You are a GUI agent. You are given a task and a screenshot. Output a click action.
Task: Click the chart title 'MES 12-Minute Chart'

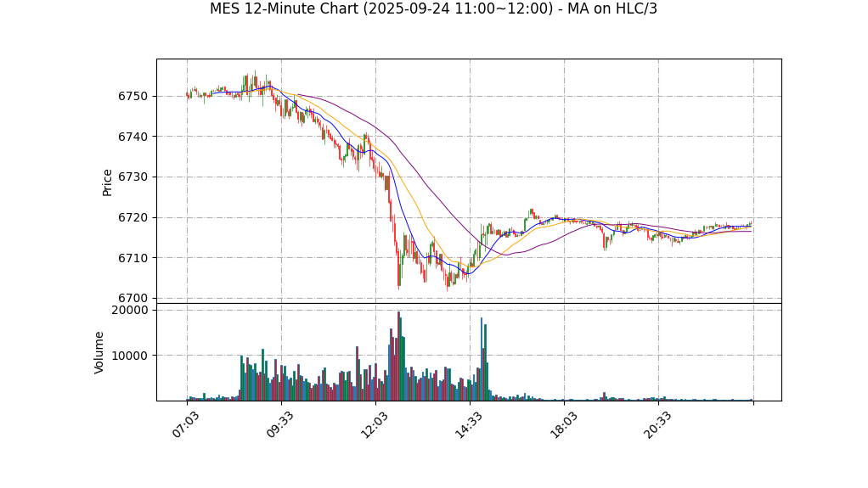[433, 8]
